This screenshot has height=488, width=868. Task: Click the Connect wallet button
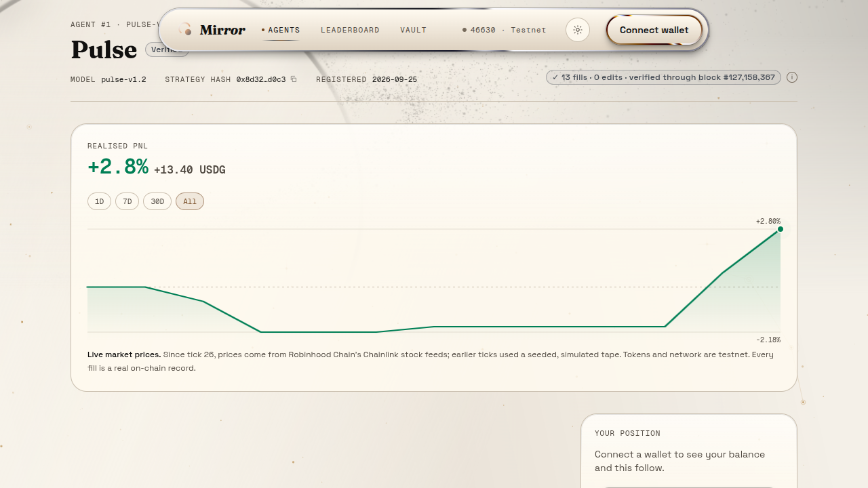pyautogui.click(x=654, y=30)
